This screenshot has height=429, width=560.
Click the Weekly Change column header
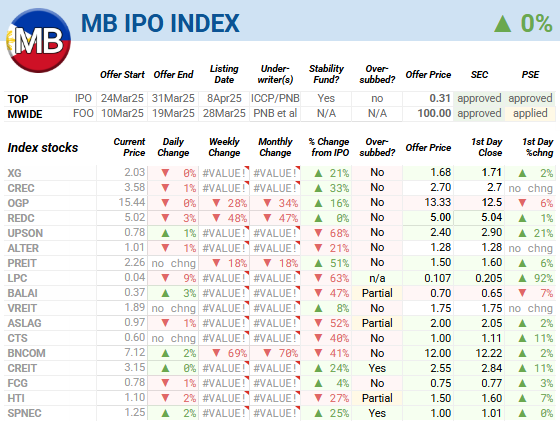[224, 147]
